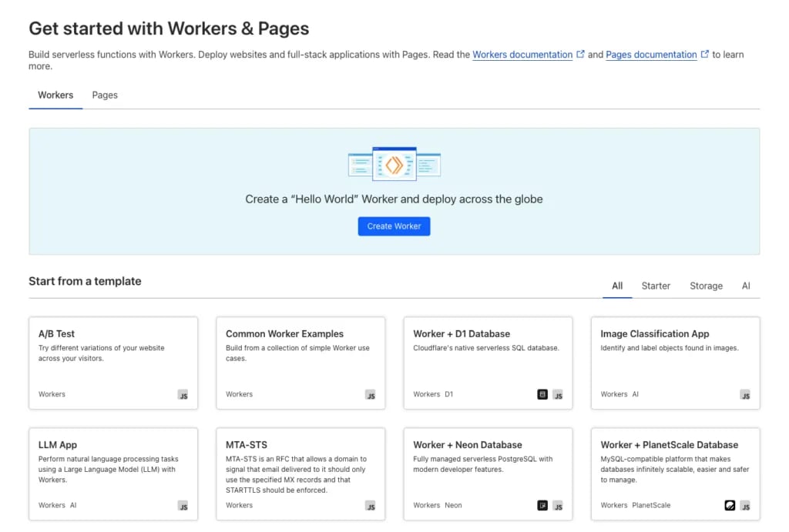Click Workers tag on MTA-STS card

(x=239, y=505)
